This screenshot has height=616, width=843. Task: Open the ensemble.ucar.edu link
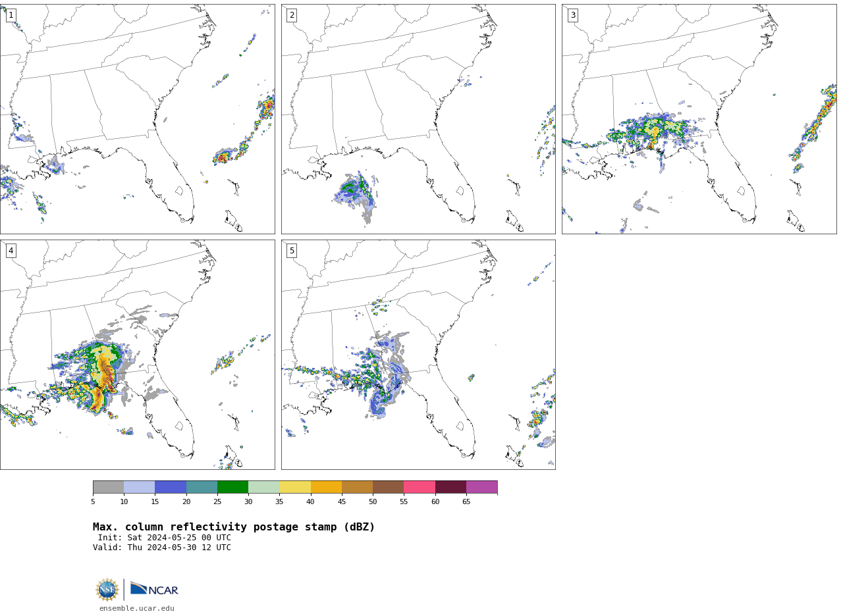[x=137, y=609]
